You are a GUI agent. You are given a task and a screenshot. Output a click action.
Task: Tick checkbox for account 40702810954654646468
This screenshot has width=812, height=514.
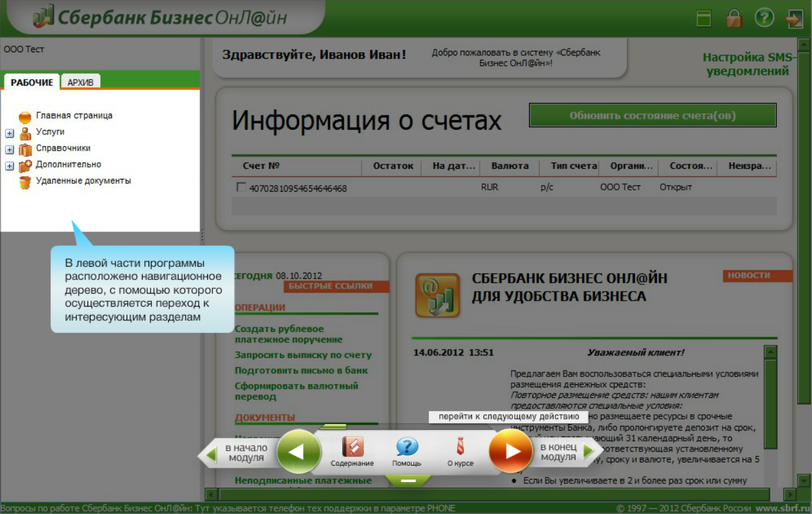point(241,188)
